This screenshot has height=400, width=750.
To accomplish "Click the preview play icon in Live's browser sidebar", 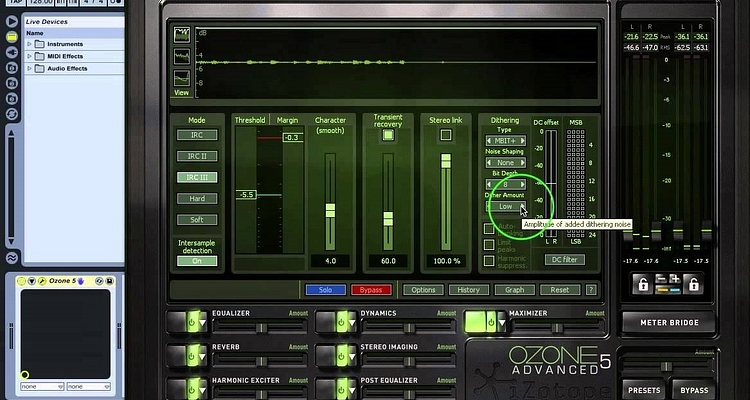I will click(x=12, y=21).
